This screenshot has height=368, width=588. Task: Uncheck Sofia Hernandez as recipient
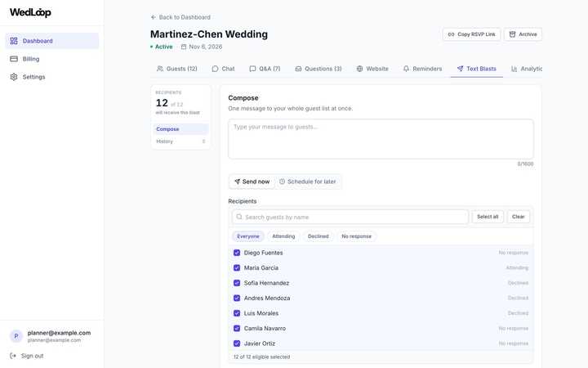[237, 283]
